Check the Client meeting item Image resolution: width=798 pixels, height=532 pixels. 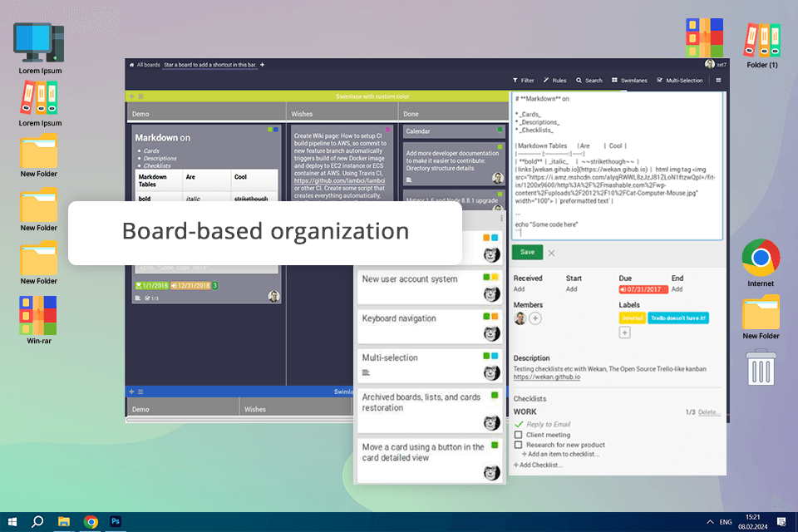click(x=518, y=435)
